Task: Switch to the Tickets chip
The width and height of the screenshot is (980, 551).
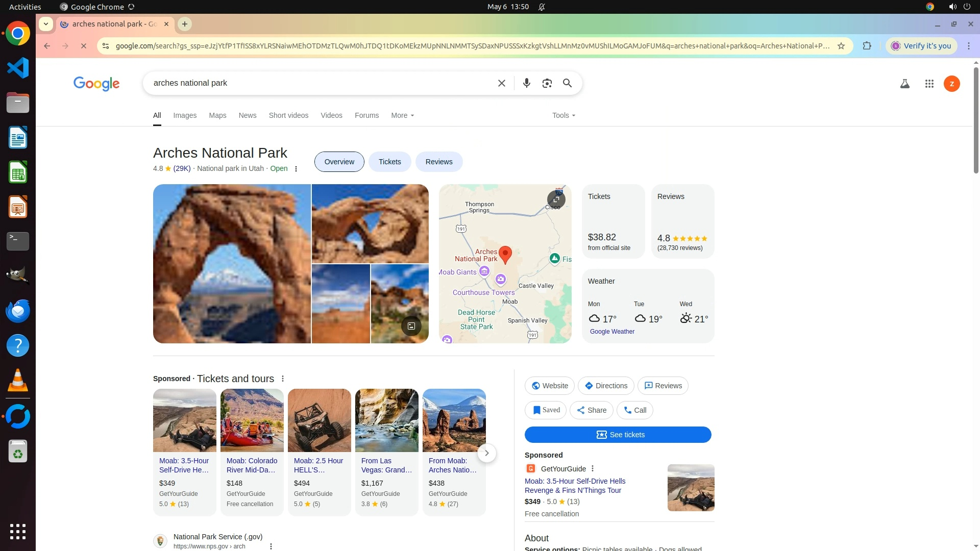Action: (x=389, y=162)
